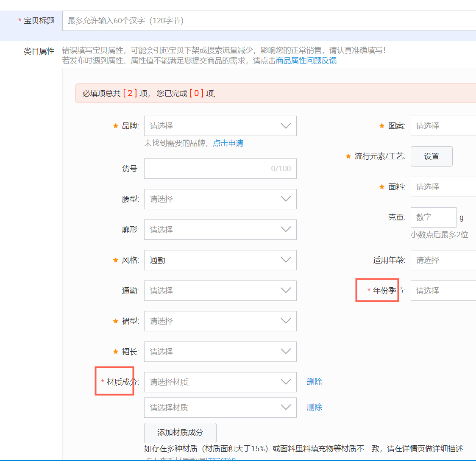Click the first 删除 delete link
This screenshot has height=461, width=476.
(x=315, y=382)
